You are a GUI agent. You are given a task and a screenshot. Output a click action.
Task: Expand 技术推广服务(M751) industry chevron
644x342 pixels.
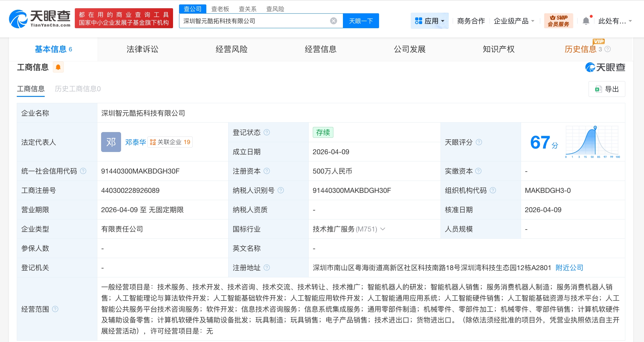point(383,229)
